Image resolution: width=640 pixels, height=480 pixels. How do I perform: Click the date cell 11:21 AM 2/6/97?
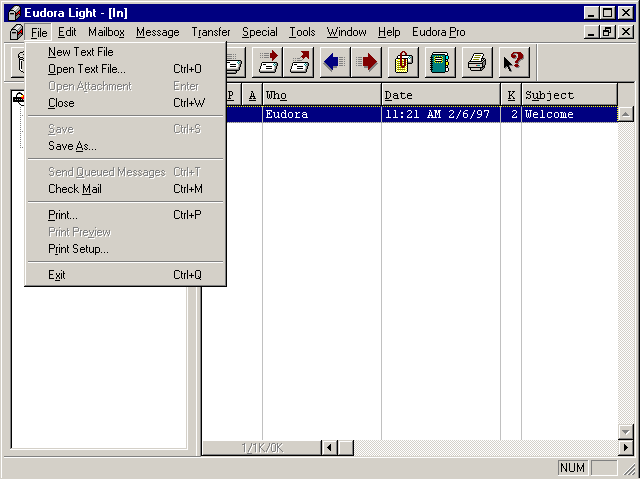click(441, 114)
